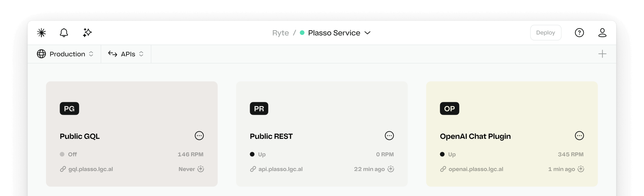Click deploy icon next to Never
The width and height of the screenshot is (644, 196).
click(x=200, y=169)
